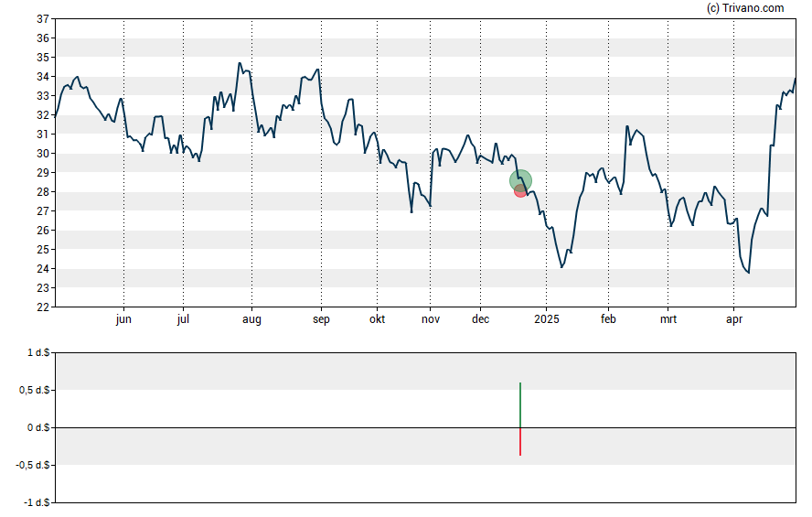The image size is (812, 517).
Task: Click the 'jun' month label
Action: (123, 319)
